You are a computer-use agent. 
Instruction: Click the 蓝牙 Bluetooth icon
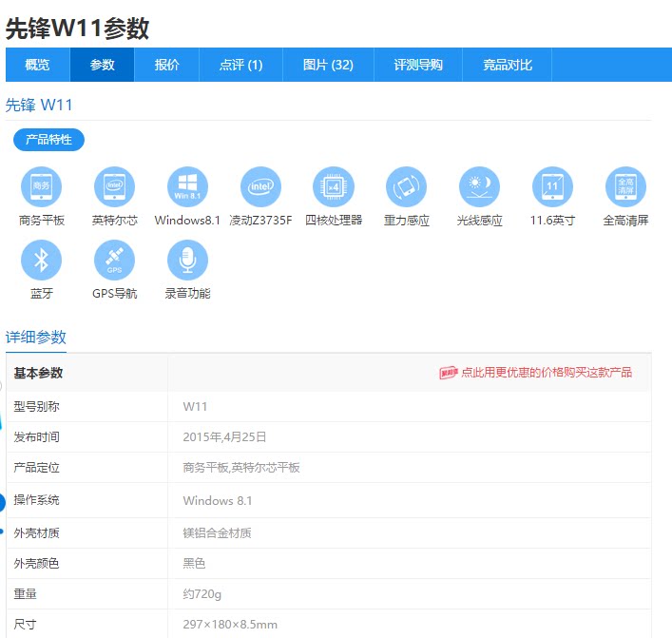click(41, 260)
